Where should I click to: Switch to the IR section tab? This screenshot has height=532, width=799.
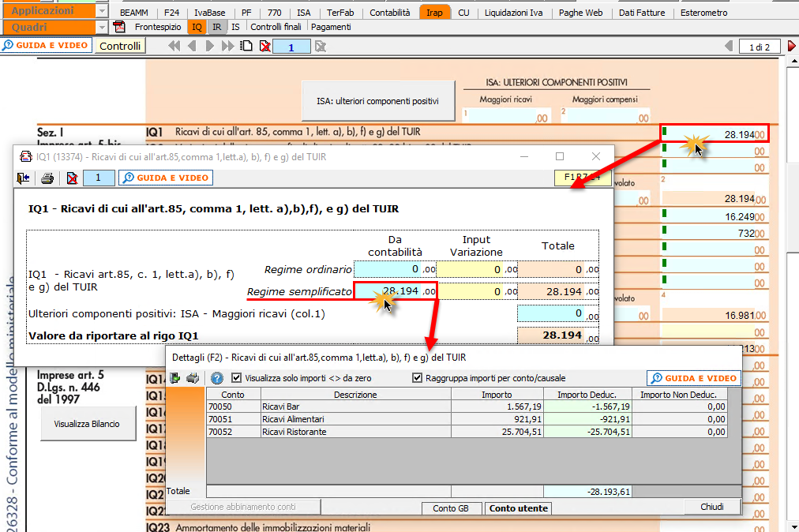[x=217, y=27]
